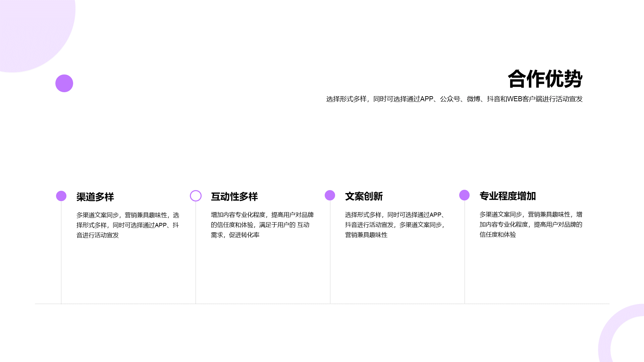Click subtitle starting 选择形式多样，同时可选择通过APP、公众号
644x362 pixels.
pos(454,99)
